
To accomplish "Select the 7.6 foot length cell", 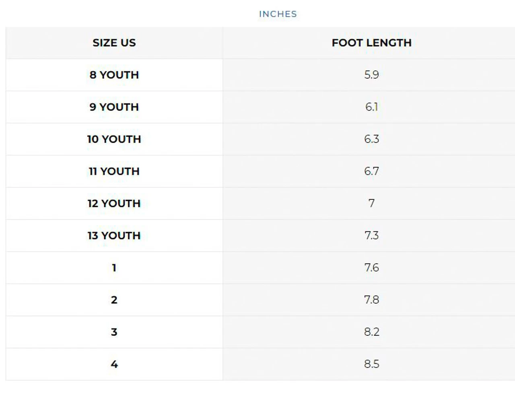I will click(x=371, y=268).
